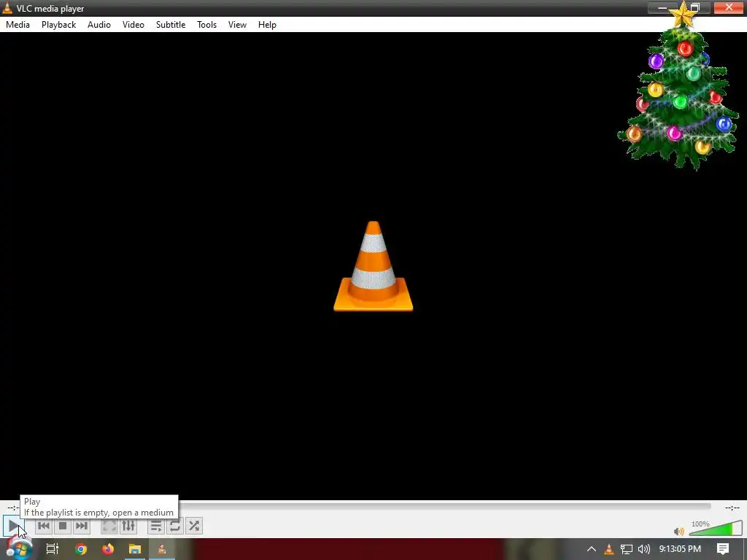Click the elapsed time label at left
Image resolution: width=747 pixels, height=560 pixels.
(x=12, y=507)
